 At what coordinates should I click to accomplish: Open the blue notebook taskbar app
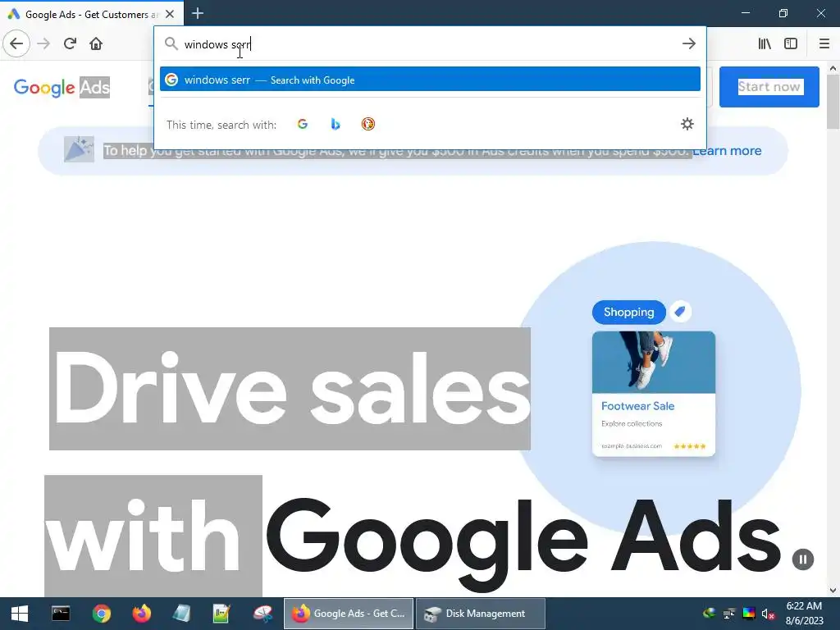(x=181, y=614)
